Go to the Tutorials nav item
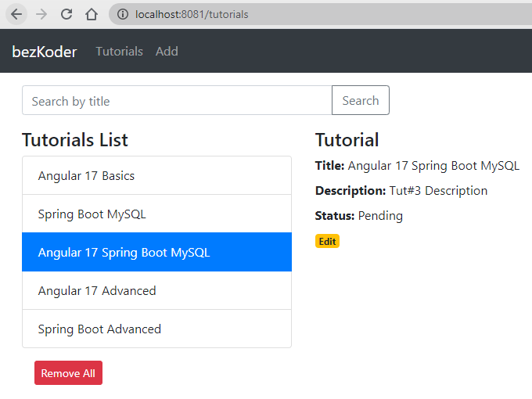This screenshot has height=399, width=532. point(120,51)
